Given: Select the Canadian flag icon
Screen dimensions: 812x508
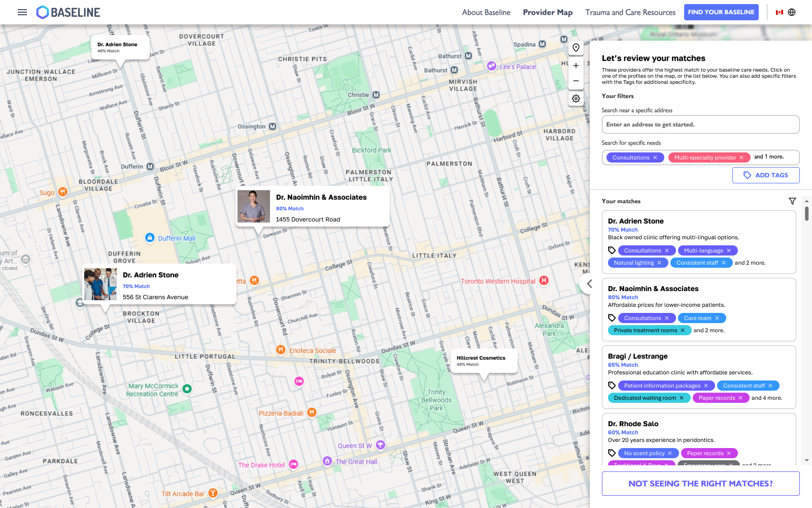Looking at the screenshot, I should [780, 12].
